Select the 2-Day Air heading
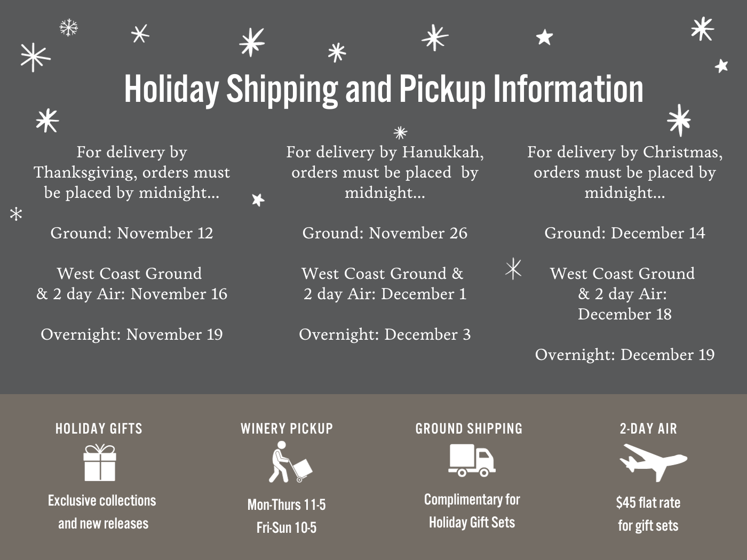The image size is (747, 560). tap(648, 429)
